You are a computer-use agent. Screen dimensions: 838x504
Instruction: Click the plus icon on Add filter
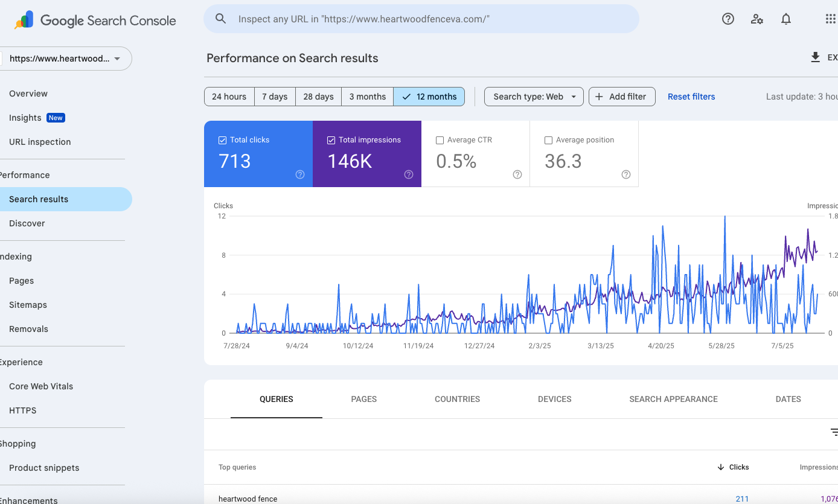(x=600, y=97)
